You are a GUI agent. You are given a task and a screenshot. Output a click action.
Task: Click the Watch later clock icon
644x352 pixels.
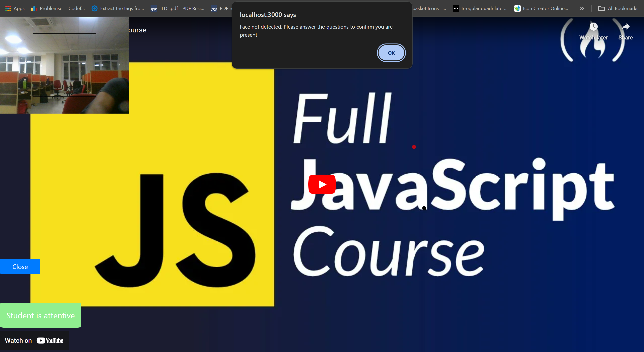(x=593, y=27)
